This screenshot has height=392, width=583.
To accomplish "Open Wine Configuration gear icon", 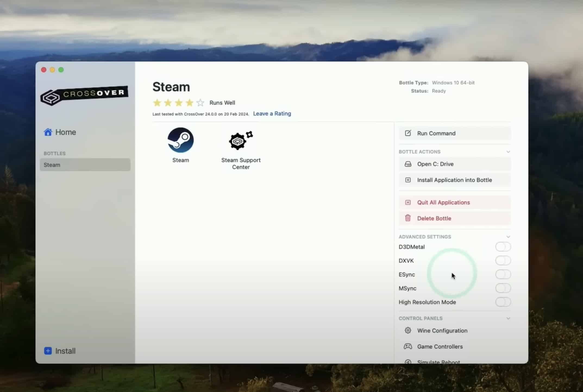I will [408, 330].
